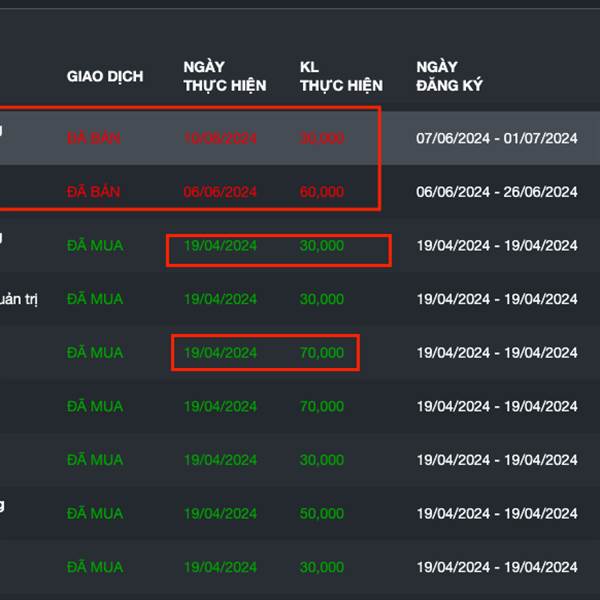This screenshot has height=600, width=600.
Task: Click the KL THỰC HIỆN column header
Action: point(341,76)
